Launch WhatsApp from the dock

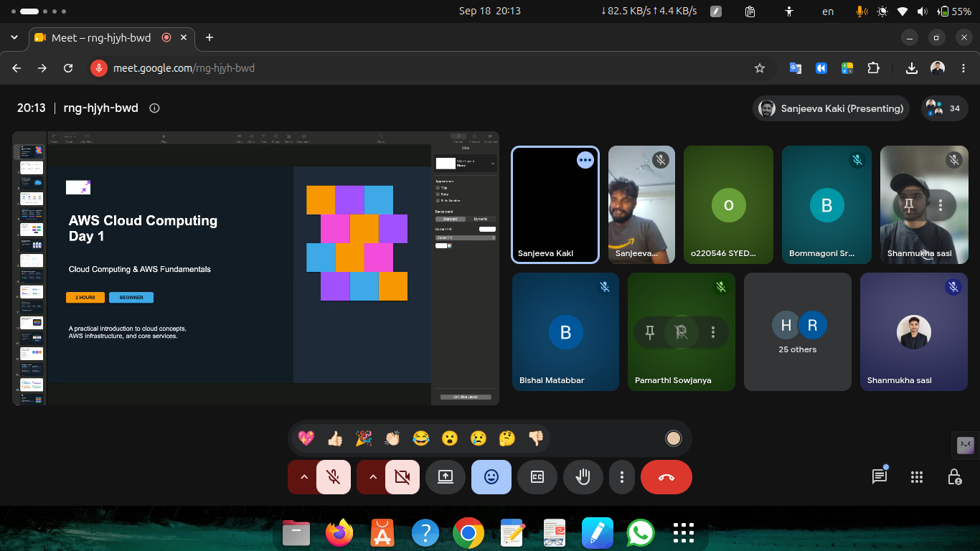coord(640,532)
